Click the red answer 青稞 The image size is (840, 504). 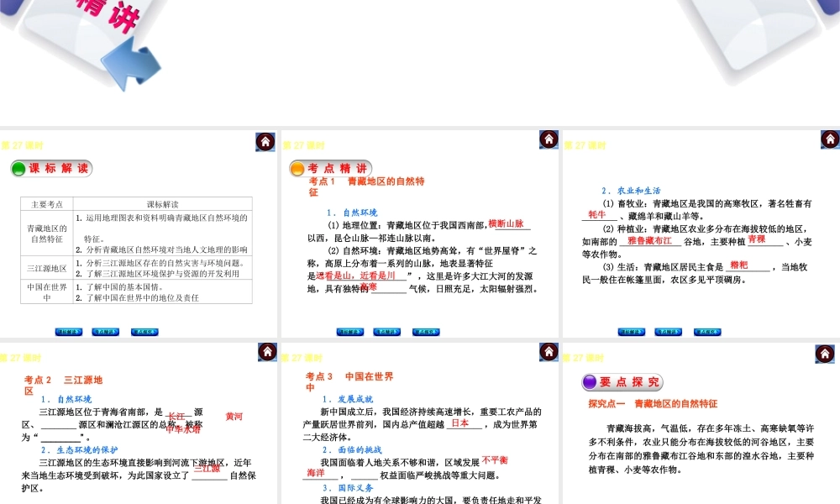(x=757, y=239)
